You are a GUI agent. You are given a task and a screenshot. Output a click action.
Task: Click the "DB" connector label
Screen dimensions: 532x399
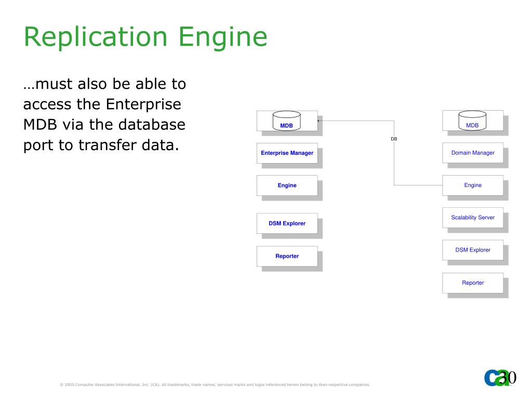point(394,139)
